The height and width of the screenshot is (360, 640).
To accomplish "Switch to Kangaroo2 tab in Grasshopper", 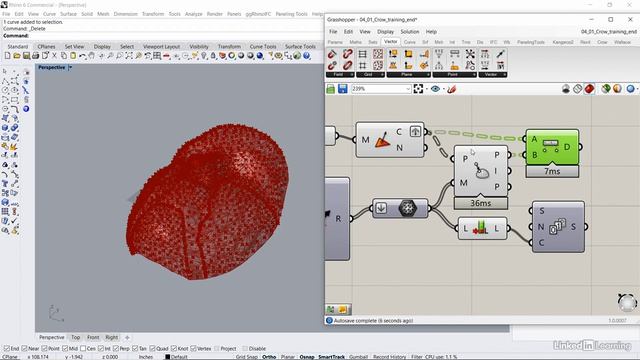I will pyautogui.click(x=563, y=42).
